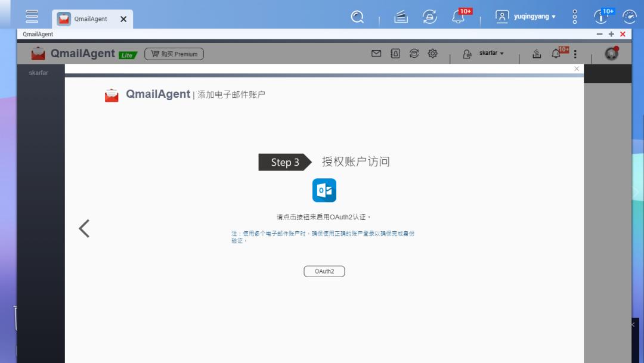Click the OAuth2 button to authorize
This screenshot has height=363, width=644.
(x=324, y=271)
